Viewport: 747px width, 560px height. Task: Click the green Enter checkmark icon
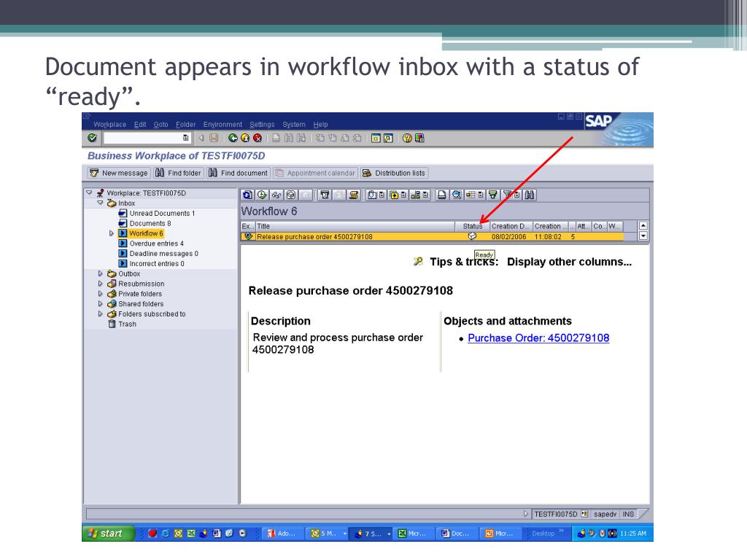93,138
